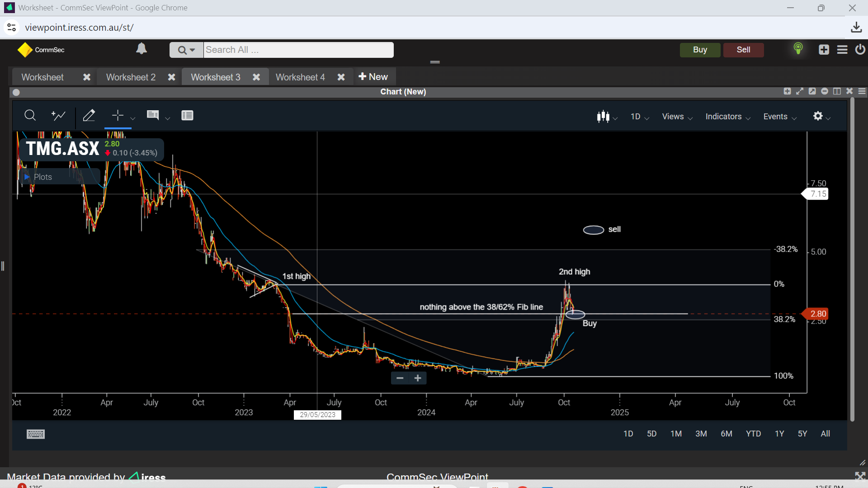Add a New worksheet tab
Screen dimensions: 868x488
click(x=373, y=77)
